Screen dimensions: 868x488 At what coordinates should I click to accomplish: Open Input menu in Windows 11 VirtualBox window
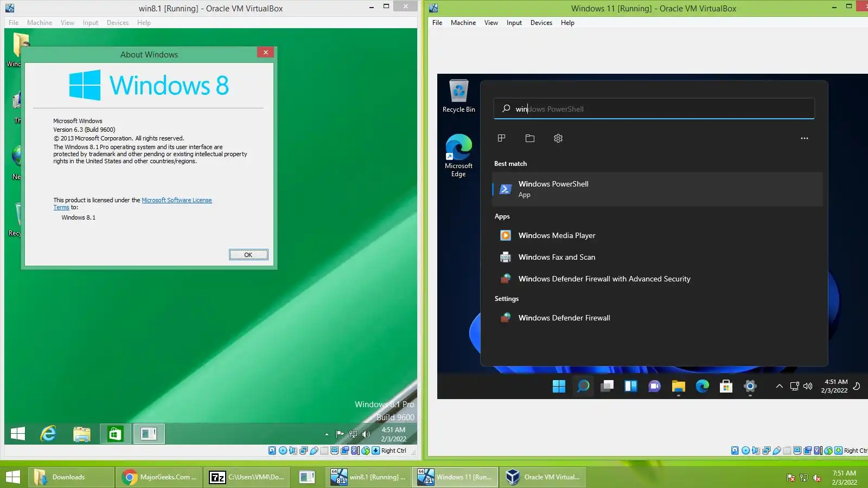514,23
